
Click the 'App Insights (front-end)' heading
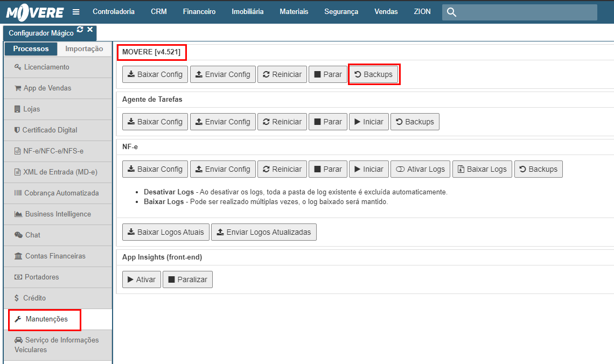162,257
